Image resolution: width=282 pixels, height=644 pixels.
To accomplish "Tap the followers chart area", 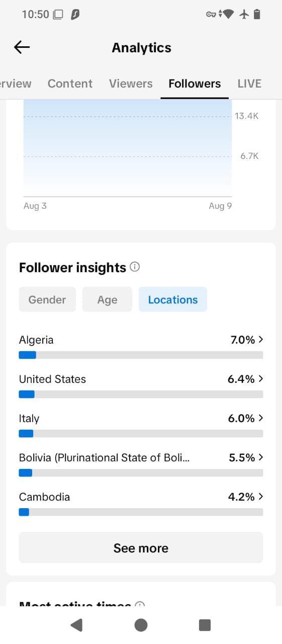I will pos(128,148).
